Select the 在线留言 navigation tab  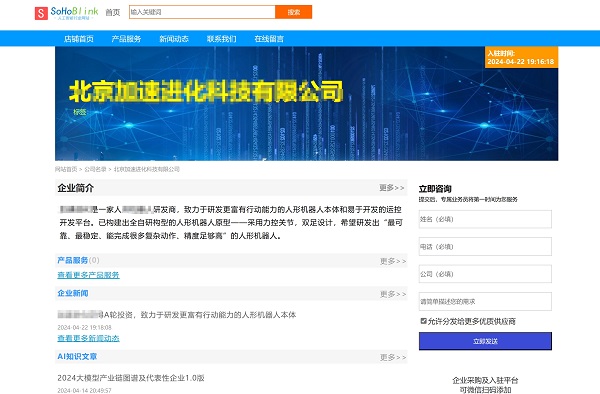269,39
